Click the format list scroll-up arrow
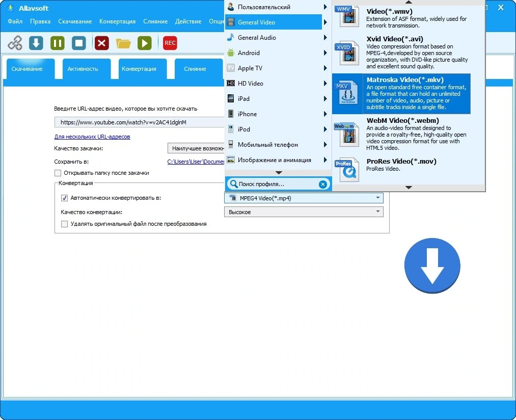The width and height of the screenshot is (516, 420). 409,3
